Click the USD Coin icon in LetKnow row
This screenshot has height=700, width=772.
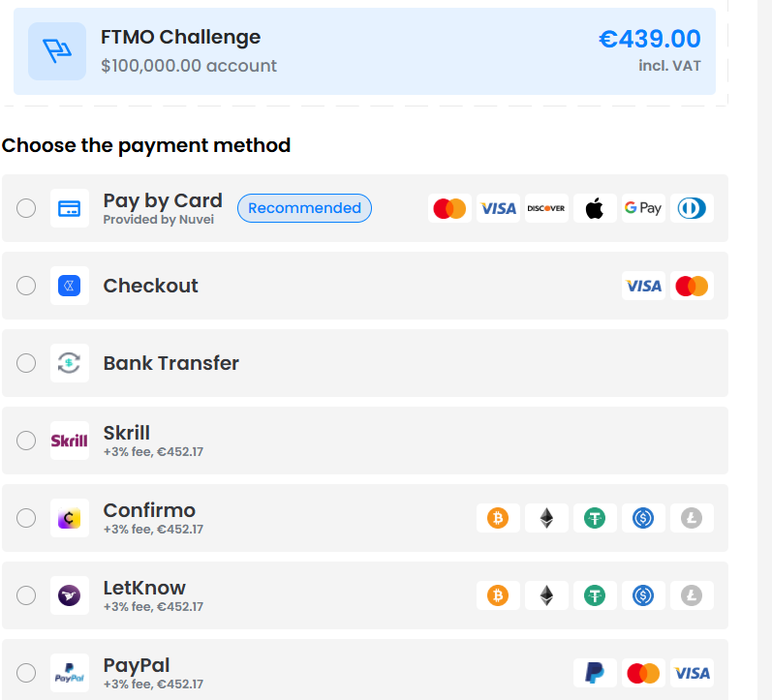tap(643, 595)
